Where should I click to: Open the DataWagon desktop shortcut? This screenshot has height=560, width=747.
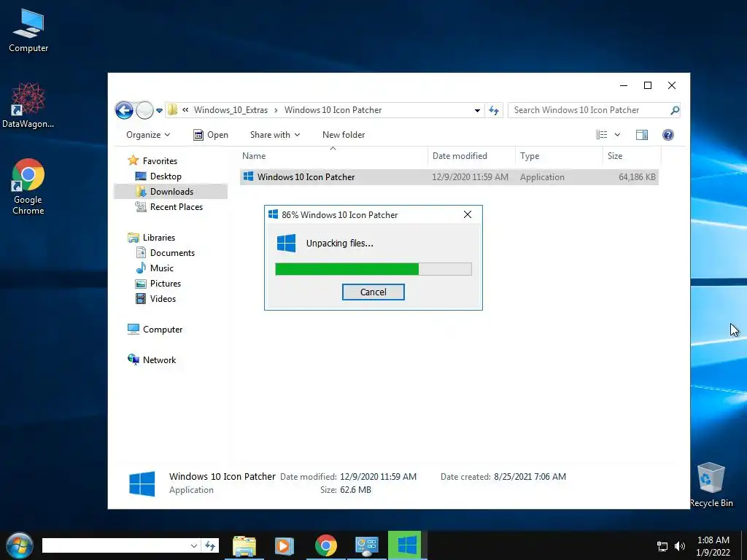pyautogui.click(x=28, y=106)
